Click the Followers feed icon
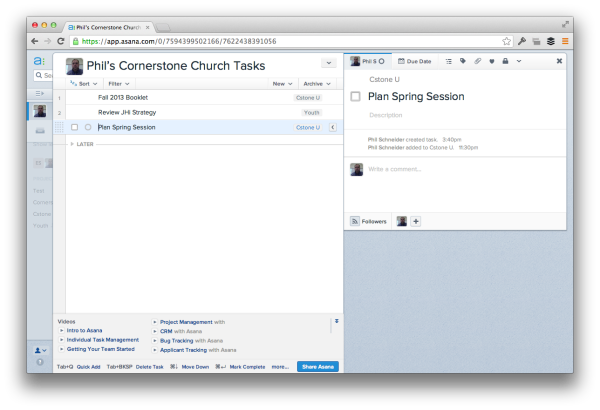 tap(355, 221)
